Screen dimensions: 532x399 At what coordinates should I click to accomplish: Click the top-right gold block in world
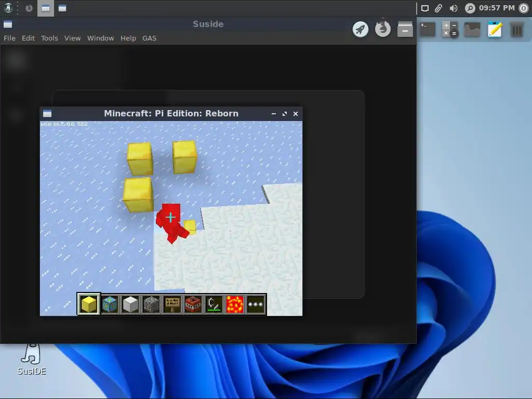[x=184, y=157]
